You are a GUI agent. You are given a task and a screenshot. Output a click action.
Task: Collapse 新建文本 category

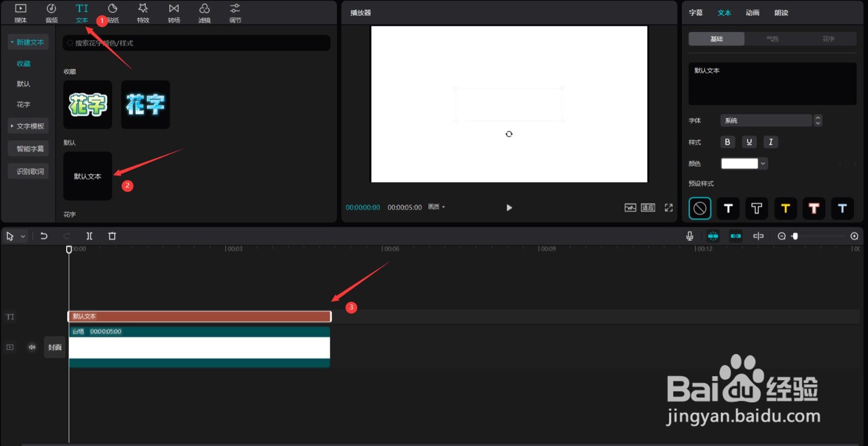[28, 42]
